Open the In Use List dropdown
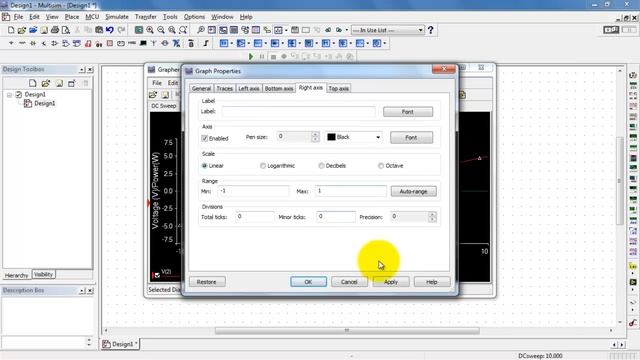The image size is (640, 360). 420,30
